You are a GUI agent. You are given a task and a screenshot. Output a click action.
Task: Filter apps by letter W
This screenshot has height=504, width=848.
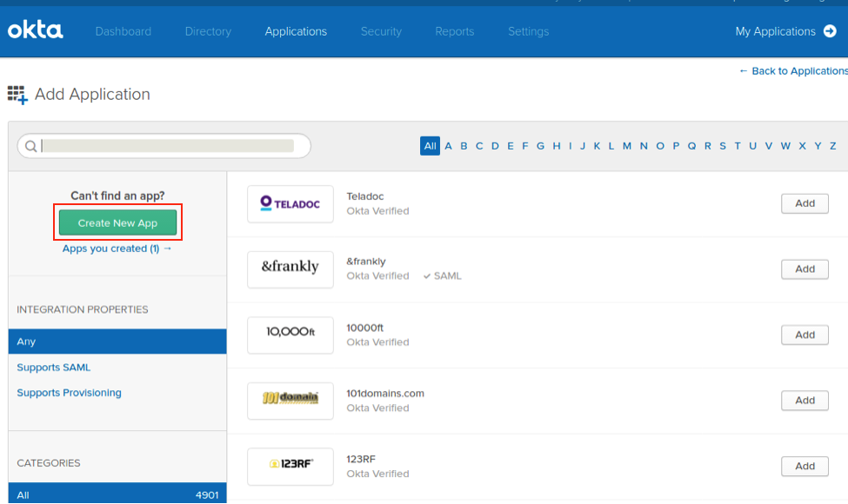[785, 146]
